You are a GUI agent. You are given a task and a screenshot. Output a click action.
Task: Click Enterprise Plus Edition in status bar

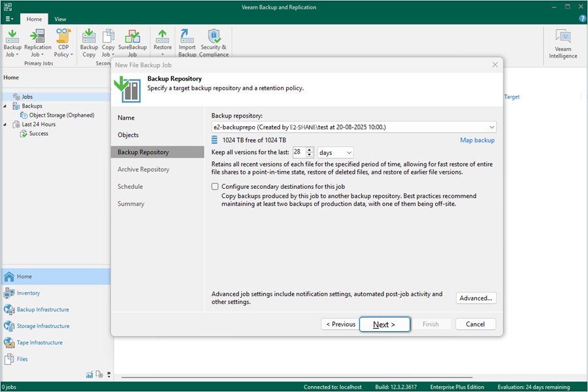457,387
